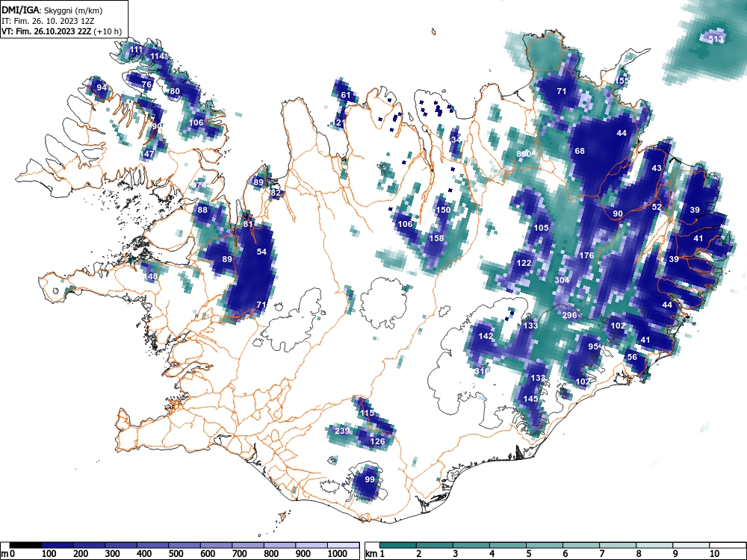Click the dark teal swatch between km 1 and 2
The width and height of the screenshot is (747, 560).
coord(398,545)
